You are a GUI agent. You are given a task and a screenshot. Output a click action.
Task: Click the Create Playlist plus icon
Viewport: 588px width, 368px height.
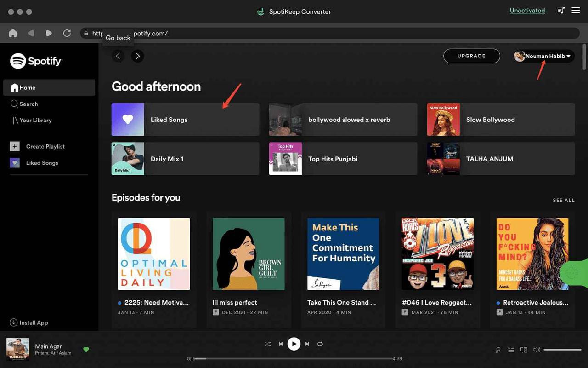click(14, 146)
